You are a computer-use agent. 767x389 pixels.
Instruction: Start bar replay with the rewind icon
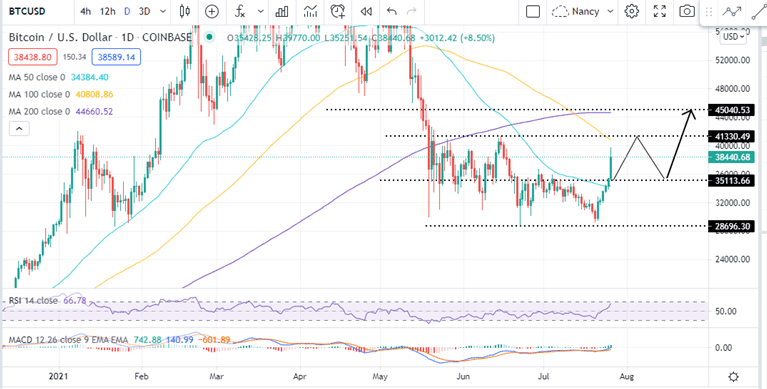coord(366,11)
